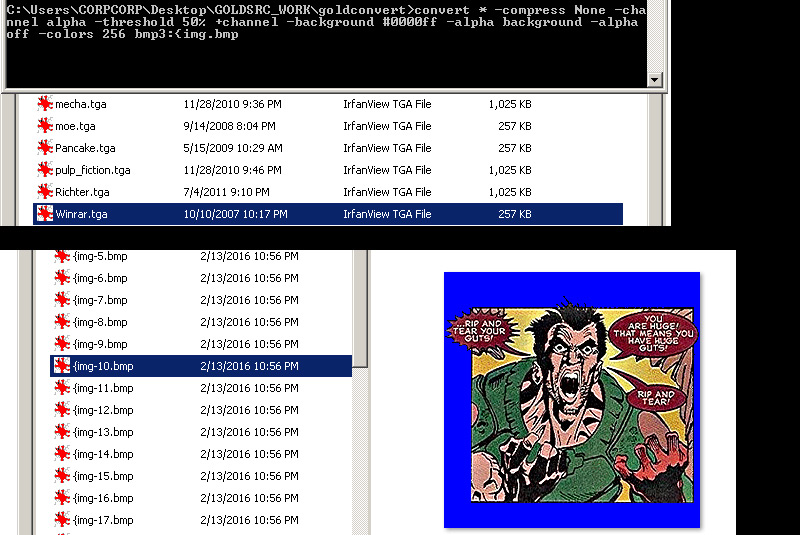Select the {img-16.bmp file name
This screenshot has width=800, height=535.
pos(103,497)
